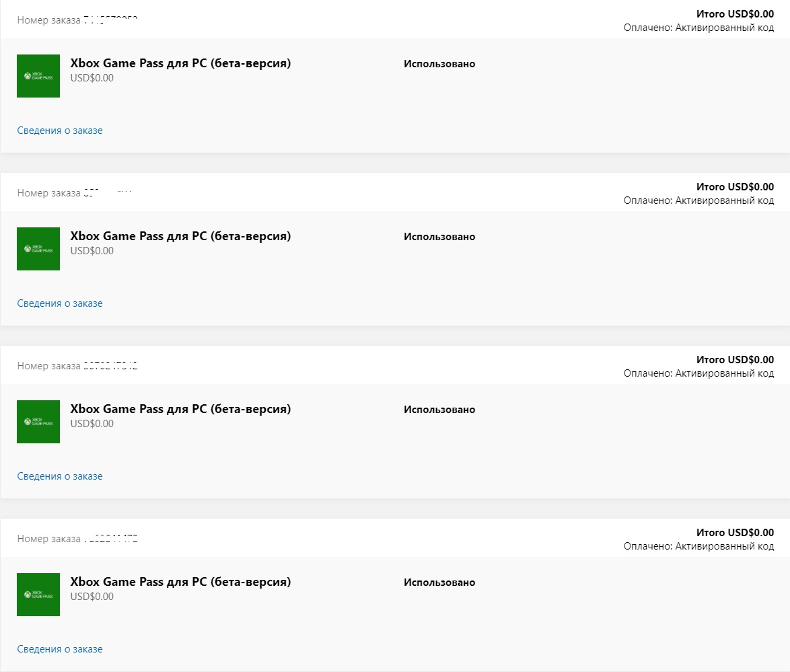Click 'Номер заказа' label of second order
Viewport: 790px width, 672px height.
[x=49, y=193]
